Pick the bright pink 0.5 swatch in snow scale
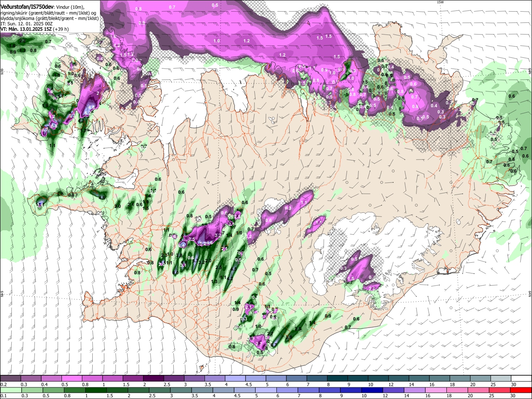 point(71,378)
